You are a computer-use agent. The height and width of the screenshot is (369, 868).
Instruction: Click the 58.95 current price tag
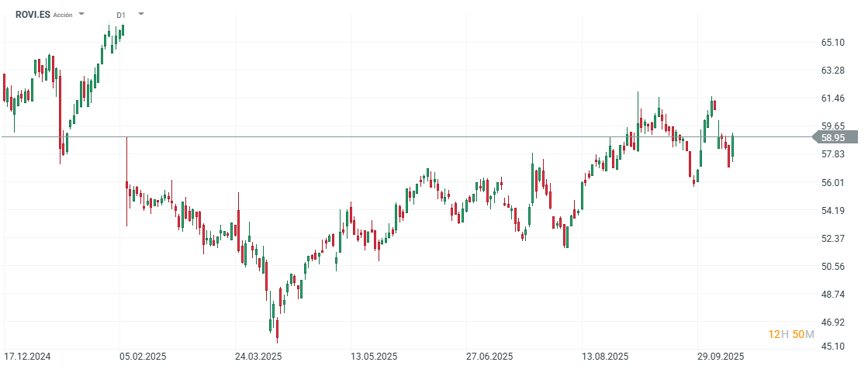[x=833, y=137]
